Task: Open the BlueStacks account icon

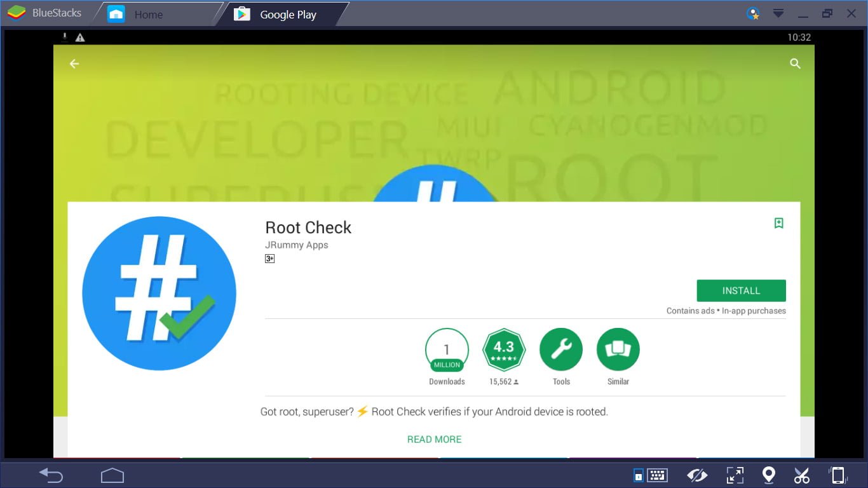Action: point(754,13)
